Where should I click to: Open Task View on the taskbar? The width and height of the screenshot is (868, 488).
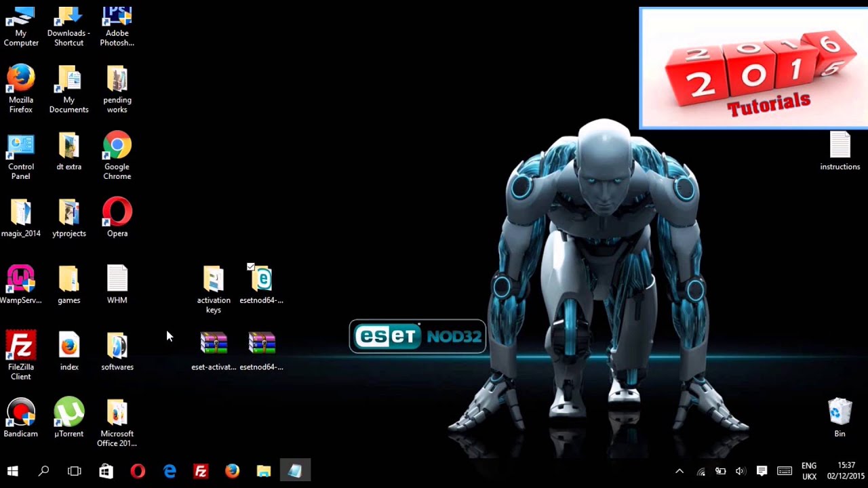click(75, 471)
